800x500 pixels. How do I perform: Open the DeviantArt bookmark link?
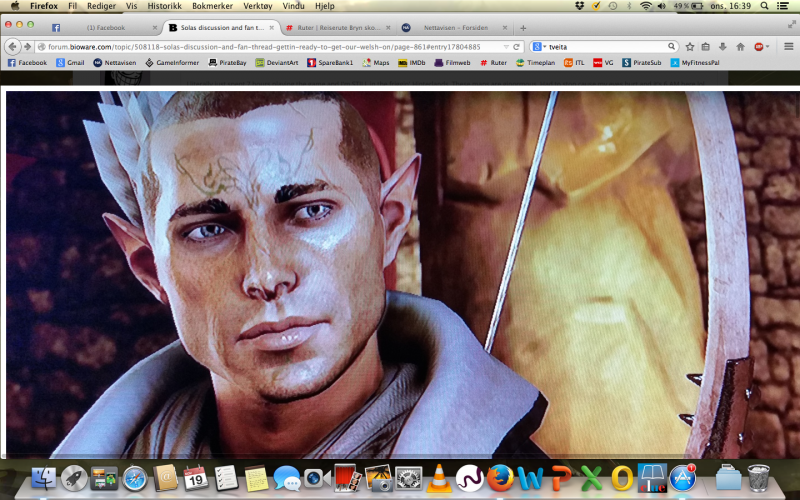point(276,62)
